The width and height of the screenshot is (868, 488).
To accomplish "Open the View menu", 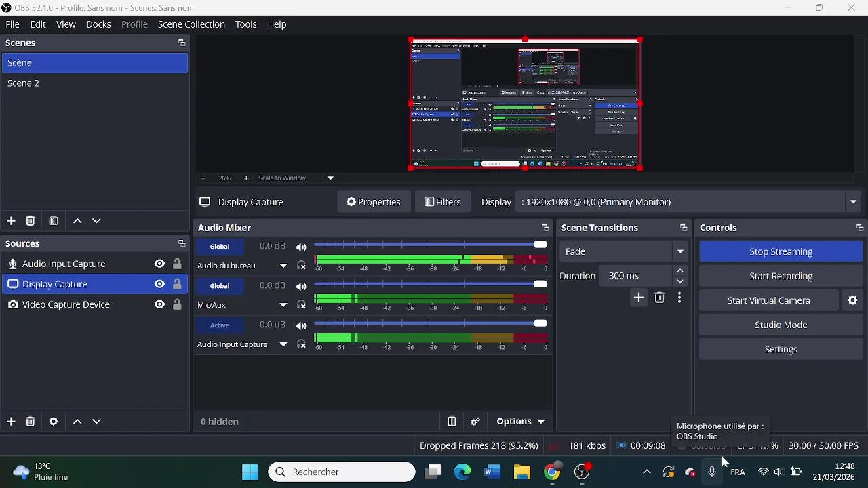I will pos(66,24).
